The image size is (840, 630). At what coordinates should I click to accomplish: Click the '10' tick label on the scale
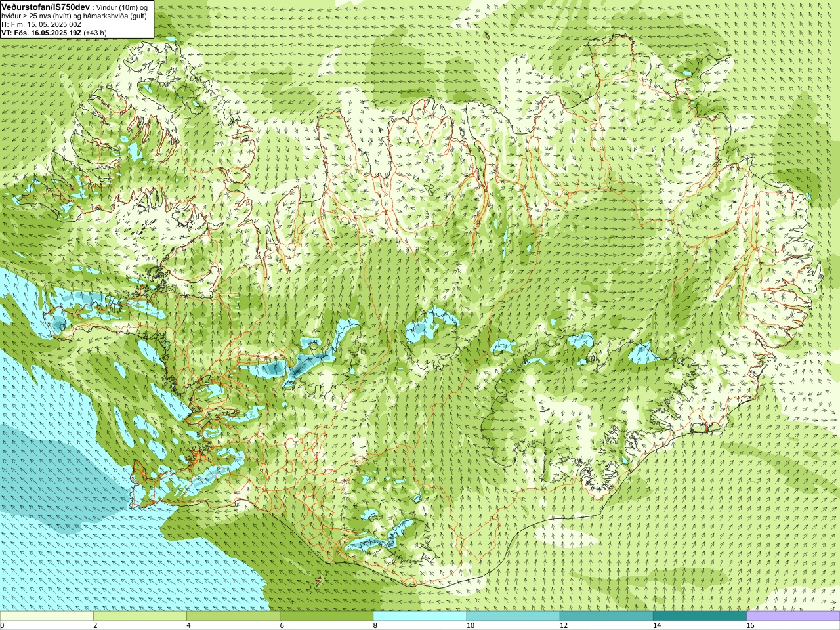click(471, 625)
